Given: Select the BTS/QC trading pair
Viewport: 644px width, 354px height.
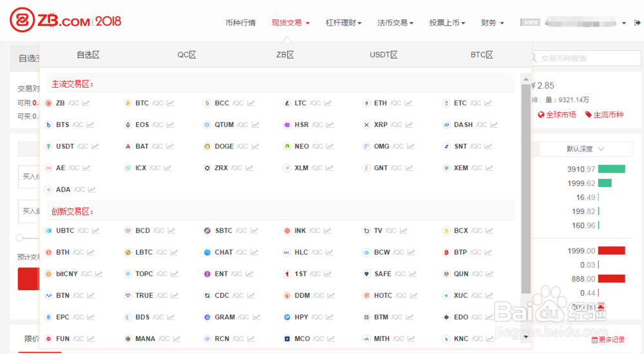Looking at the screenshot, I should click(x=70, y=124).
